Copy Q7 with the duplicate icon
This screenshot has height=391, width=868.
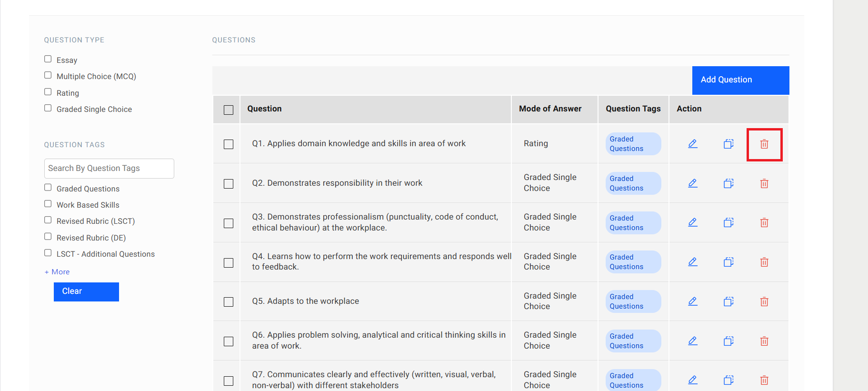[x=728, y=380]
